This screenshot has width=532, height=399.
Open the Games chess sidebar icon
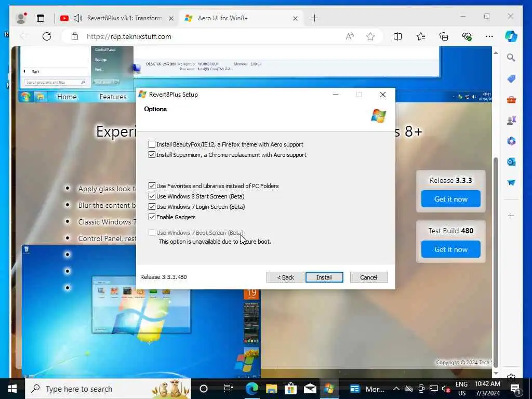point(511,120)
